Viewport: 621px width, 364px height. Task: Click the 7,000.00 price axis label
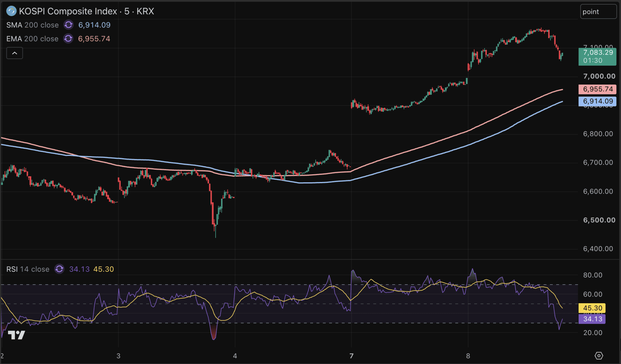pyautogui.click(x=599, y=76)
